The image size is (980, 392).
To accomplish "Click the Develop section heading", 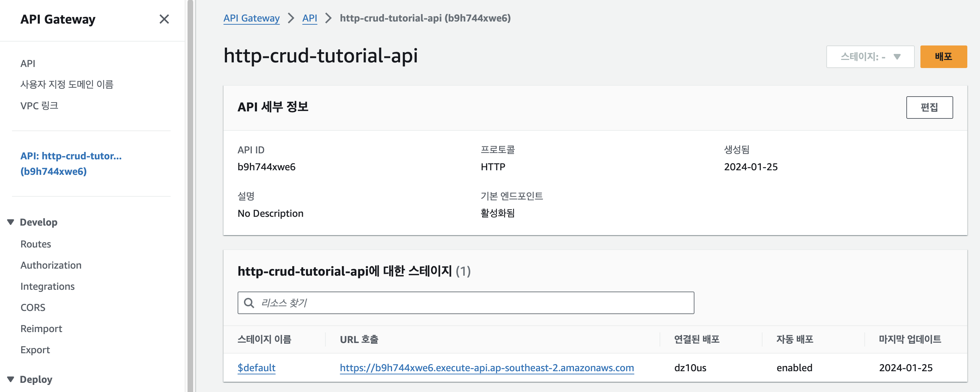I will pos(38,222).
